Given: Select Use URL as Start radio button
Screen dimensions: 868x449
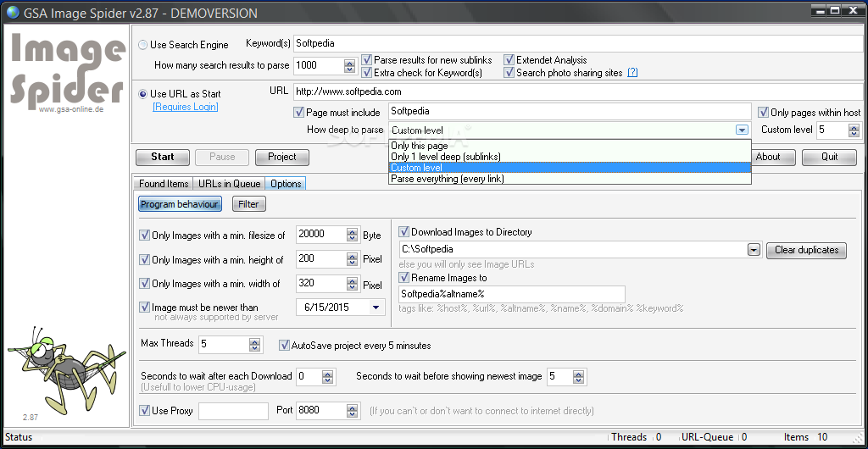Looking at the screenshot, I should coord(142,94).
